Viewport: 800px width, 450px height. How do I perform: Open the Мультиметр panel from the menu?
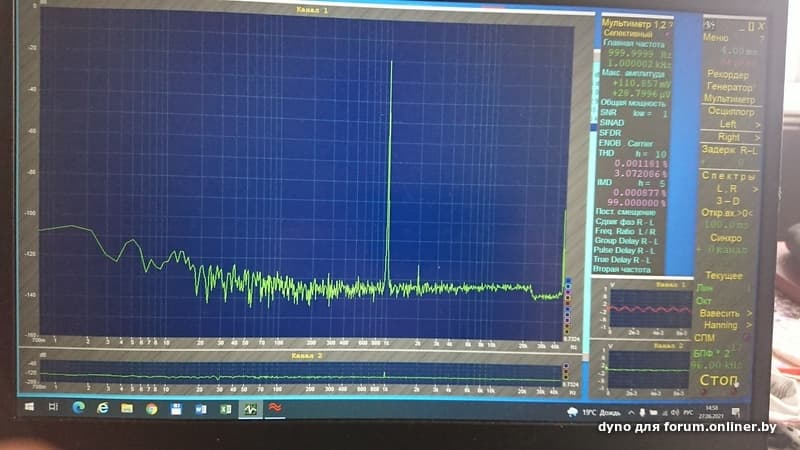click(729, 99)
